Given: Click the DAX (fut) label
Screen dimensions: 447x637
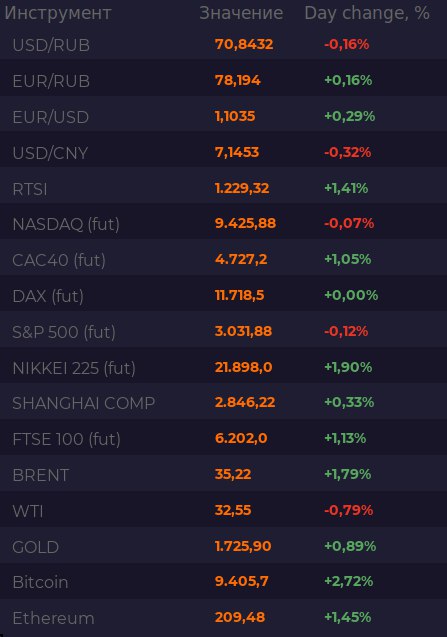Looking at the screenshot, I should [x=48, y=296].
